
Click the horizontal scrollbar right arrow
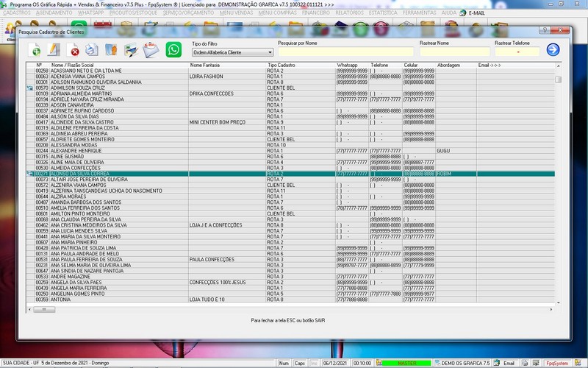click(551, 309)
